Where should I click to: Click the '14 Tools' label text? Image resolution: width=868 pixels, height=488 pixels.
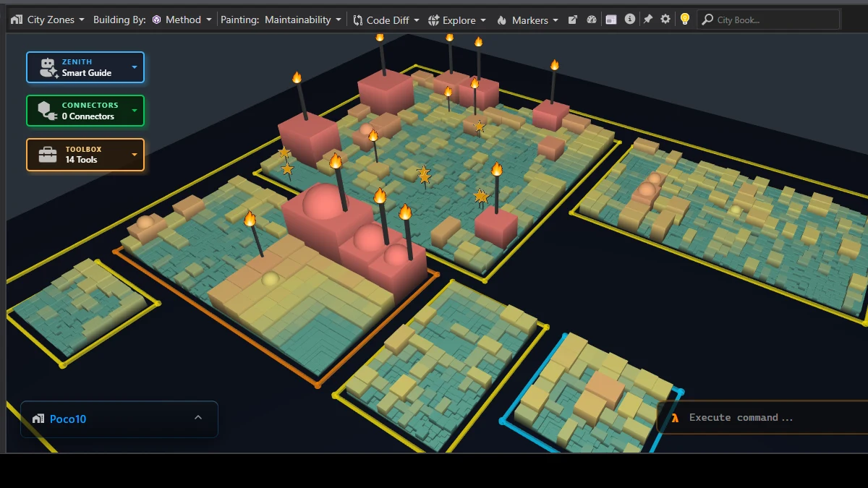coord(81,160)
